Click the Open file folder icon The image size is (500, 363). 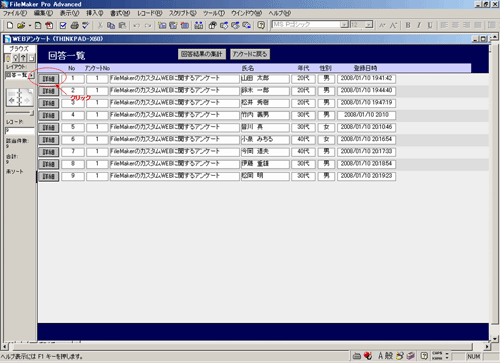pos(21,25)
